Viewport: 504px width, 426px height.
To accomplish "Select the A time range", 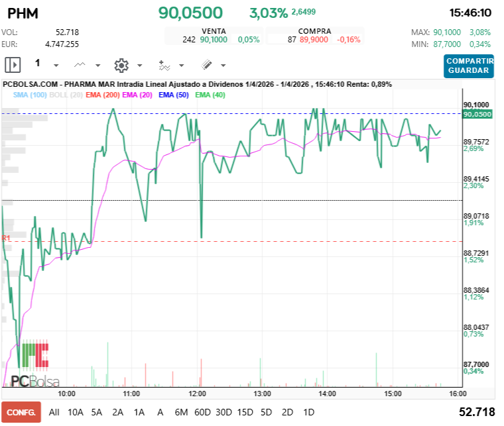I will coord(160,412).
